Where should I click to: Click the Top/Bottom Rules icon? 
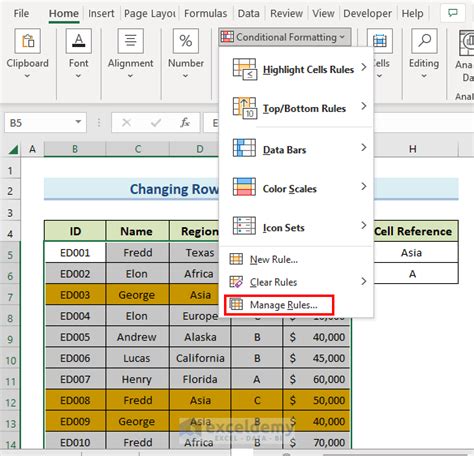tap(245, 108)
